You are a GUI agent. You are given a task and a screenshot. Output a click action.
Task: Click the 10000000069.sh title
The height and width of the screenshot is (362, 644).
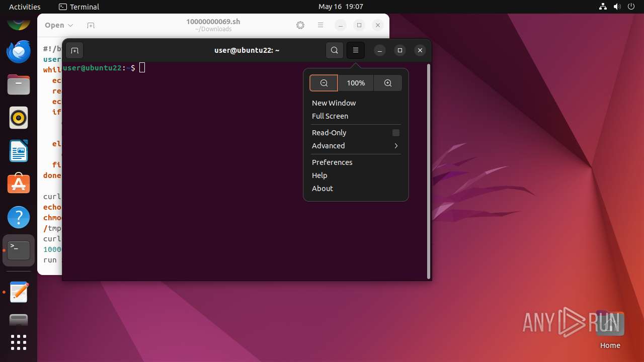tap(213, 22)
